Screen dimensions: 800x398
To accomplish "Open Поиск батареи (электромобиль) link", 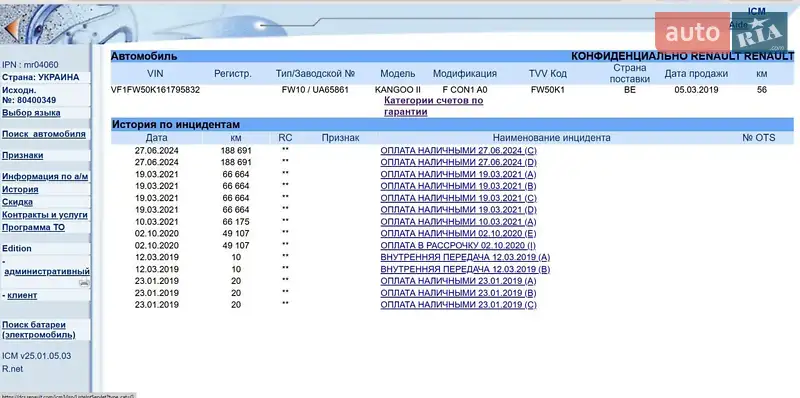I will coord(39,330).
